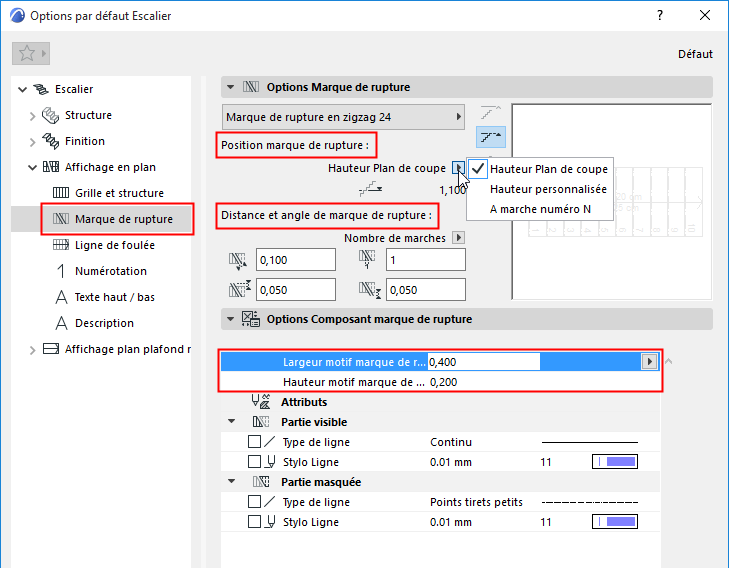This screenshot has height=568, width=729.
Task: Click the help question mark button
Action: click(660, 15)
